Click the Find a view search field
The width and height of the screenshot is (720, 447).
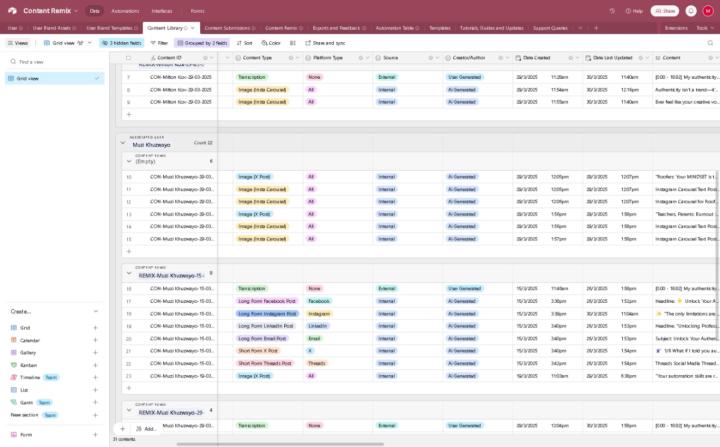[x=54, y=62]
